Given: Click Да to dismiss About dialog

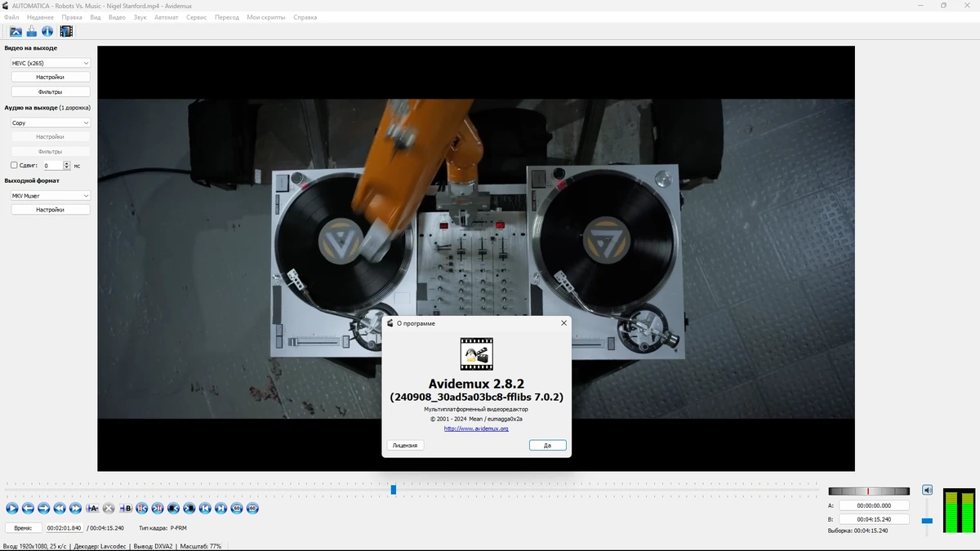Looking at the screenshot, I should [x=547, y=445].
